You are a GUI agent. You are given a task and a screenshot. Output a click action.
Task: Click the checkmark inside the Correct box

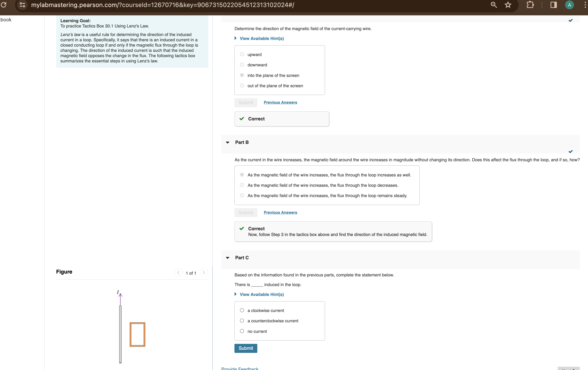pos(242,119)
